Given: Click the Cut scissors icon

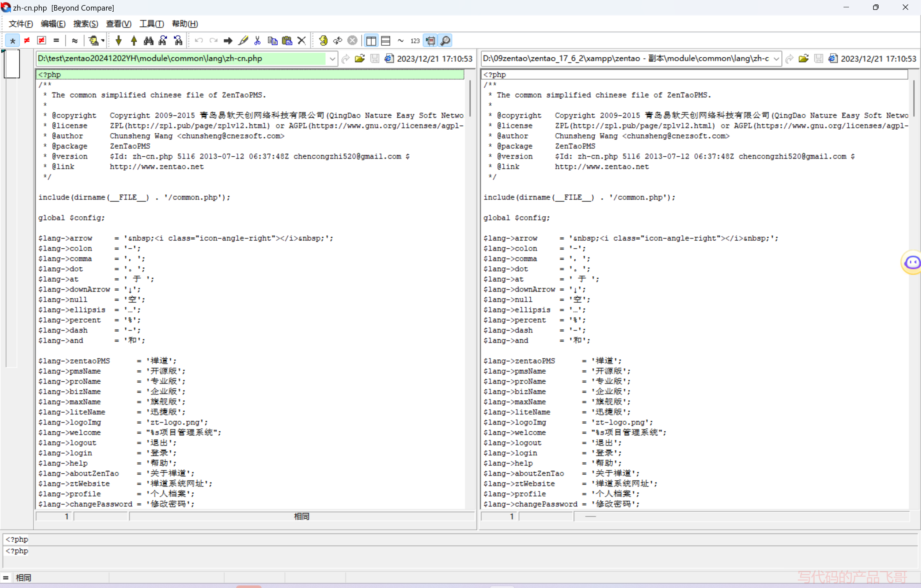Looking at the screenshot, I should click(257, 41).
